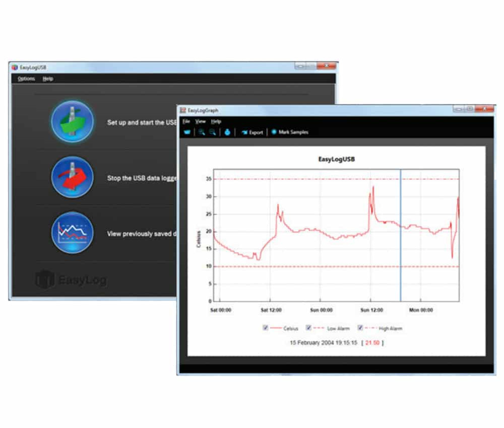Open the Options menu in EasyLogUSB

point(26,79)
